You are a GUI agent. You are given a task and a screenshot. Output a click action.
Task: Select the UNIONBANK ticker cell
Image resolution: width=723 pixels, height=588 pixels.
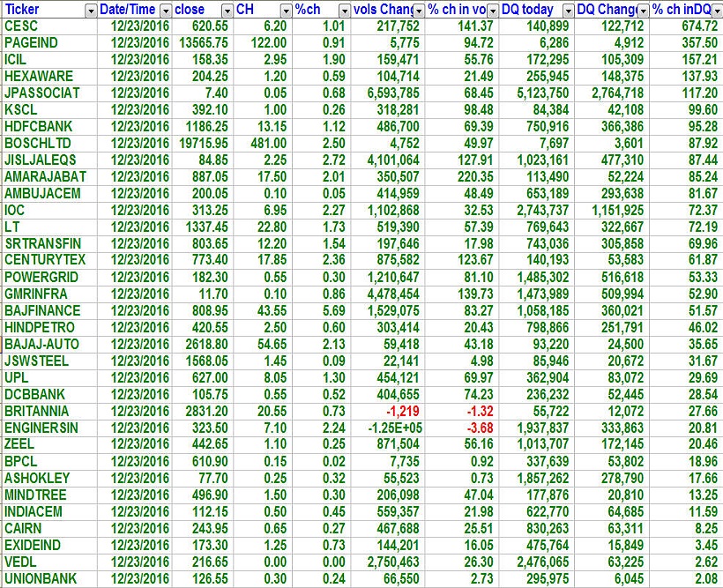point(48,578)
